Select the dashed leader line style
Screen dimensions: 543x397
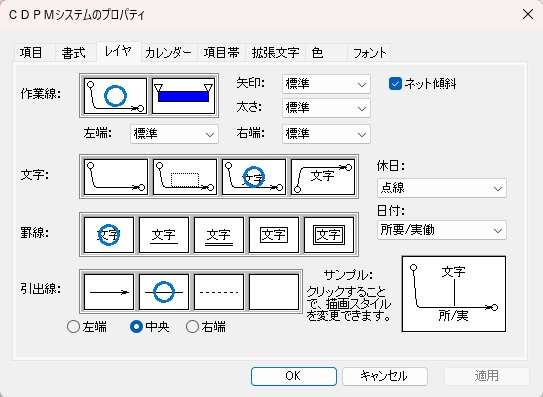coord(219,292)
